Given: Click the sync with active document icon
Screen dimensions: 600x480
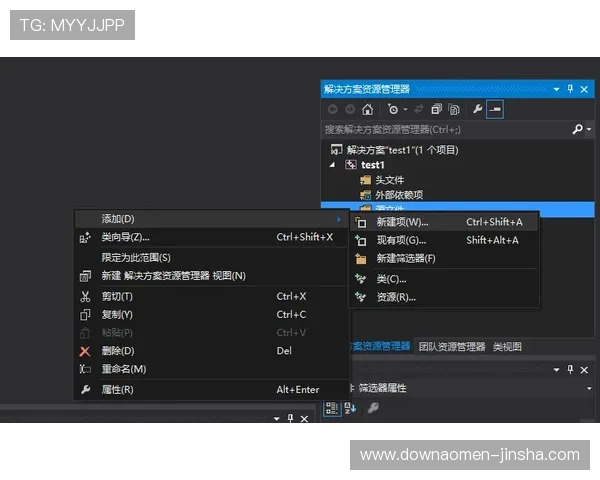Looking at the screenshot, I should coord(419,110).
